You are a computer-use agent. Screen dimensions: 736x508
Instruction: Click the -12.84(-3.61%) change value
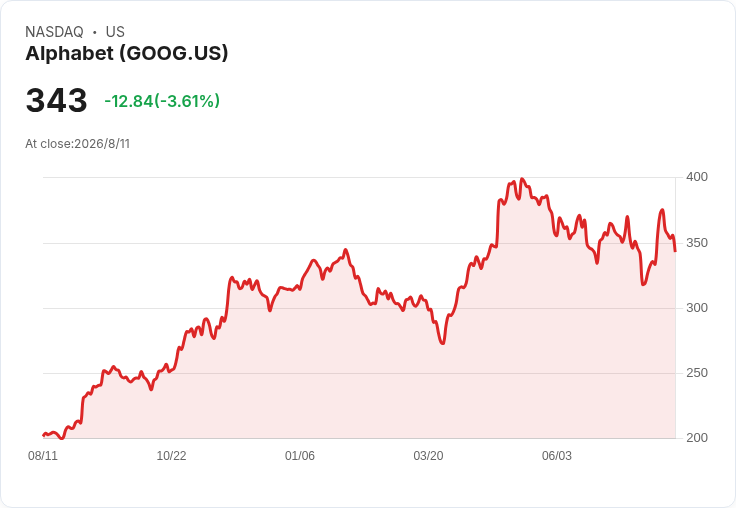point(162,101)
